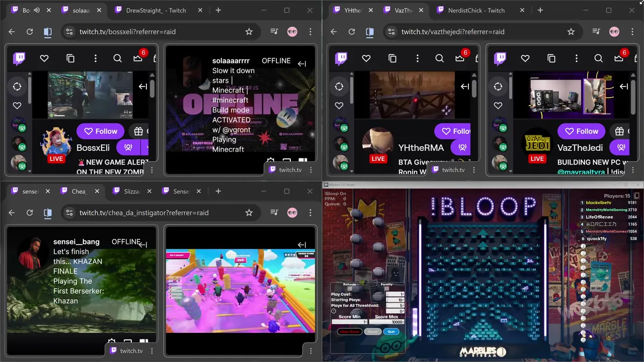Screen dimensions: 644x362
Task: Open Chrome menu in chea_da_instigator window
Action: tap(310, 213)
